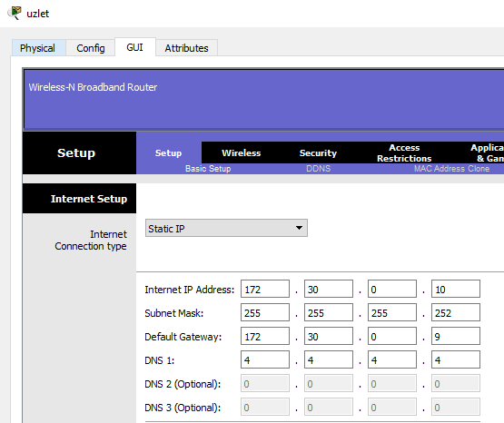This screenshot has height=423, width=504.
Task: Click the Subnet Mask label
Action: coord(173,313)
